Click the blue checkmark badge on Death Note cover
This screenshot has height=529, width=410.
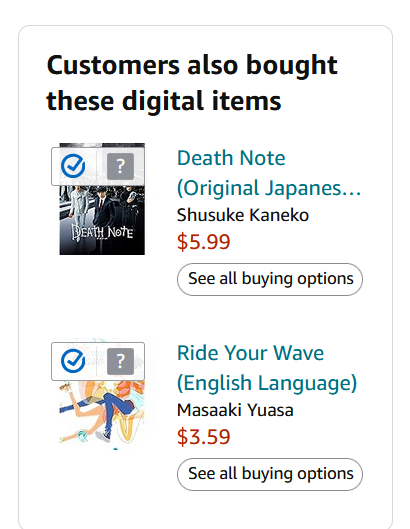click(73, 166)
